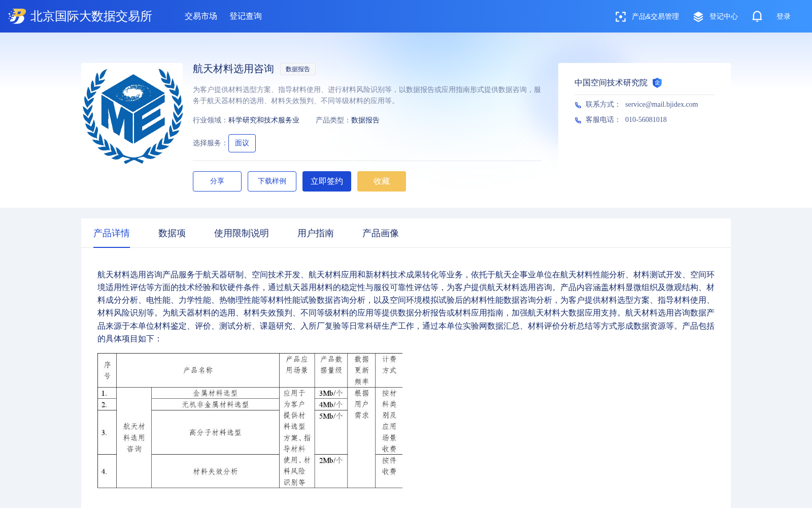Switch to the 产品详情 tab
Screen dimensions: 812x508
112,233
